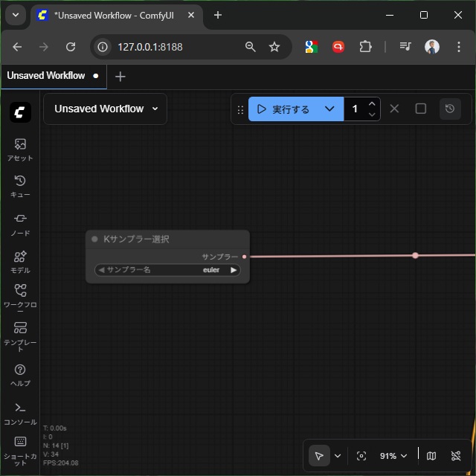Toggle the minimap in bottom toolbar

pos(431,456)
